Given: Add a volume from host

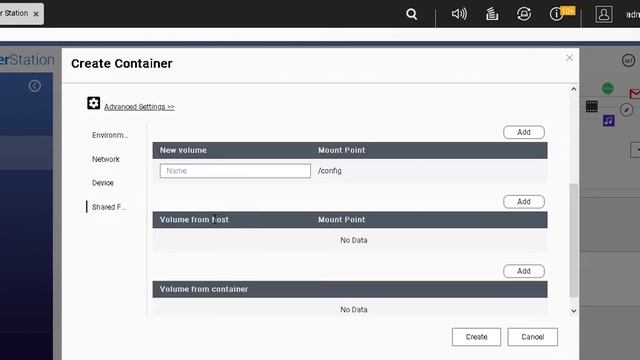Looking at the screenshot, I should coord(524,202).
